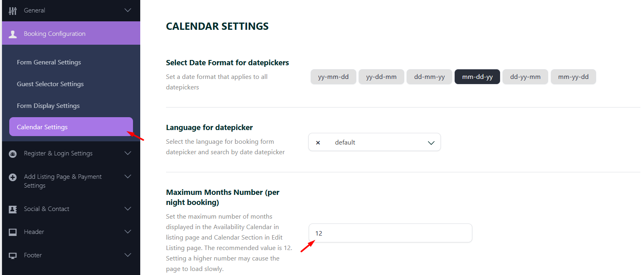644x275 pixels.
Task: Go to Guest Selector Settings
Action: [x=50, y=84]
